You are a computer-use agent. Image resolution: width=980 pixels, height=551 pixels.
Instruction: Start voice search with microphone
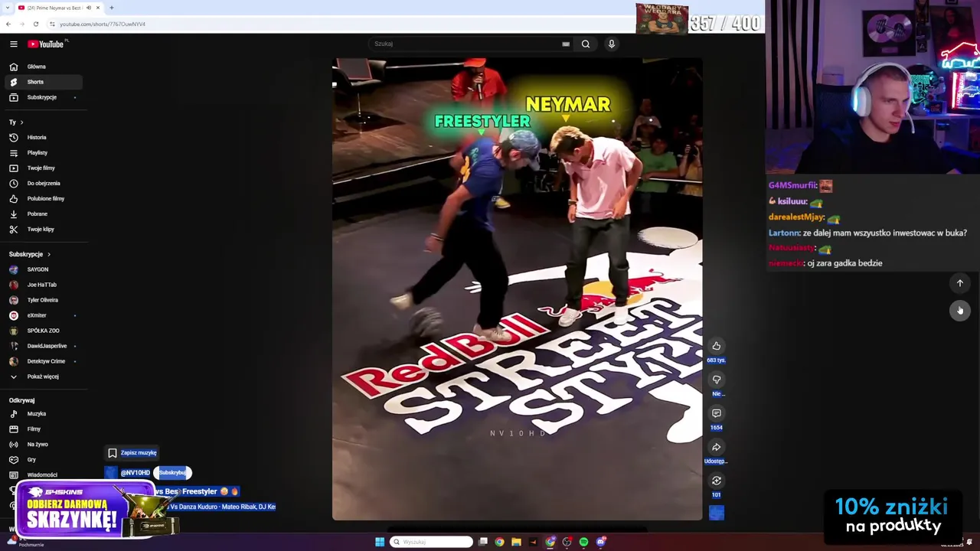click(612, 44)
